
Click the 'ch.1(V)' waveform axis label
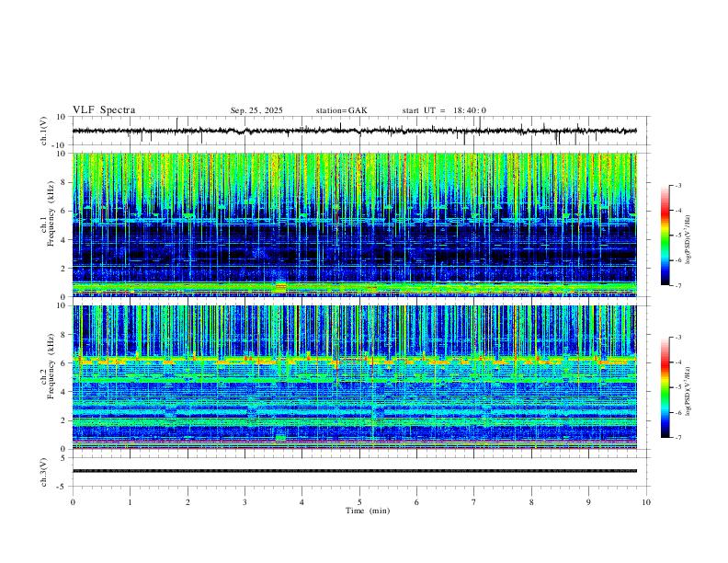coord(44,131)
